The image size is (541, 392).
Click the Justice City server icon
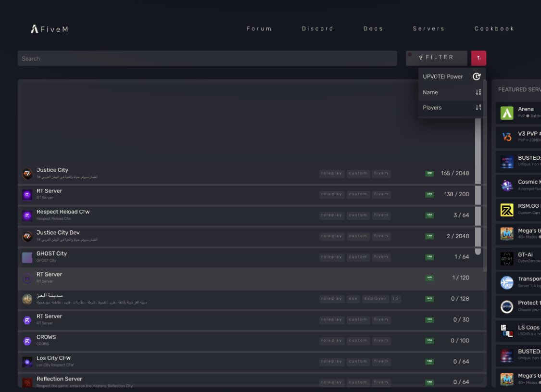tap(27, 174)
